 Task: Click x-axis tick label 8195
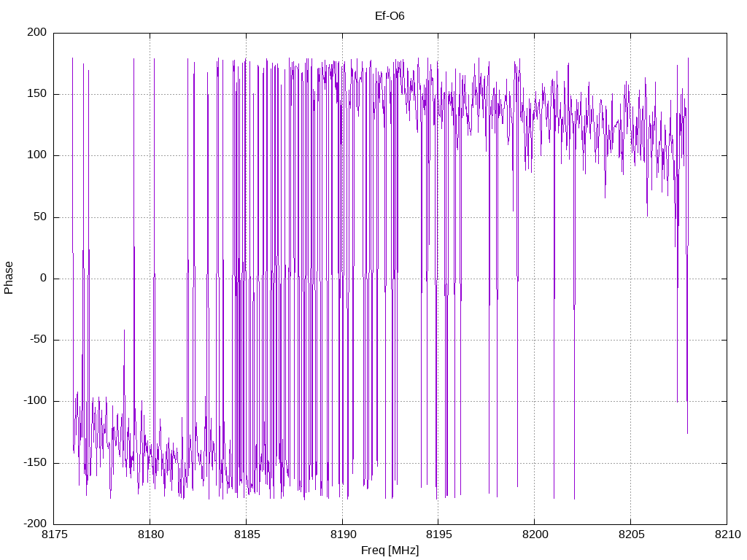(439, 534)
